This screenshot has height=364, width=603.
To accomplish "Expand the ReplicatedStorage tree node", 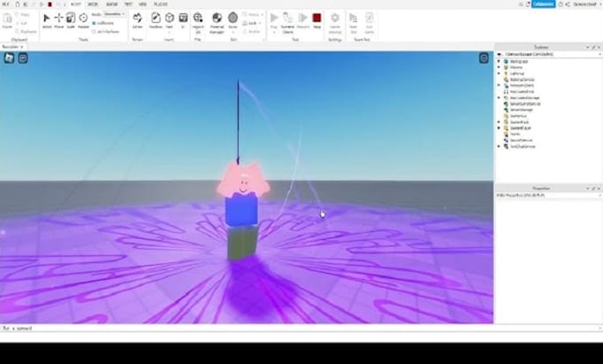I will 499,97.
